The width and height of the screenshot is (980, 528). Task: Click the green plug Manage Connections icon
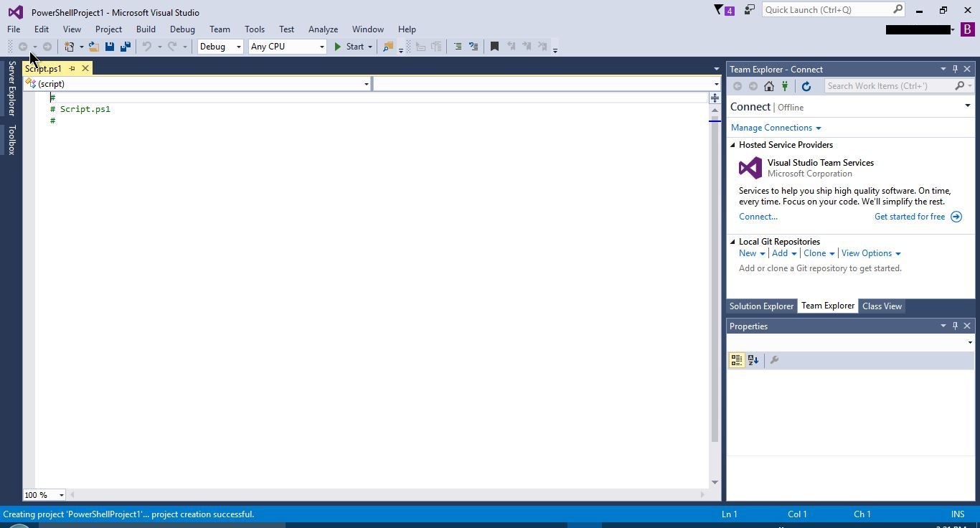point(785,86)
